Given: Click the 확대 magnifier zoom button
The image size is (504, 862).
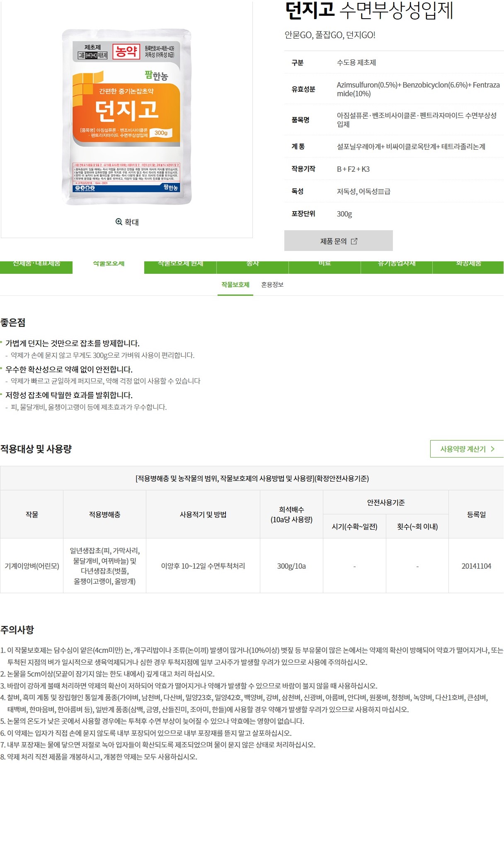Looking at the screenshot, I should [127, 222].
